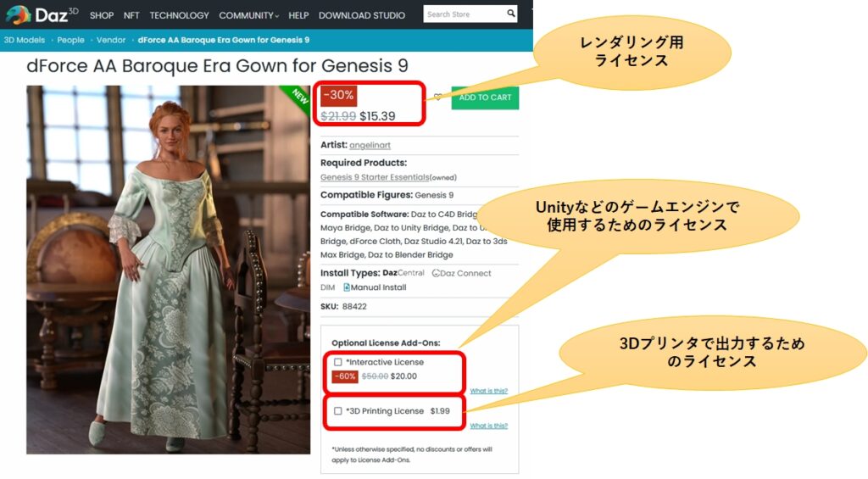Click the Daz Connect icon

coord(436,273)
